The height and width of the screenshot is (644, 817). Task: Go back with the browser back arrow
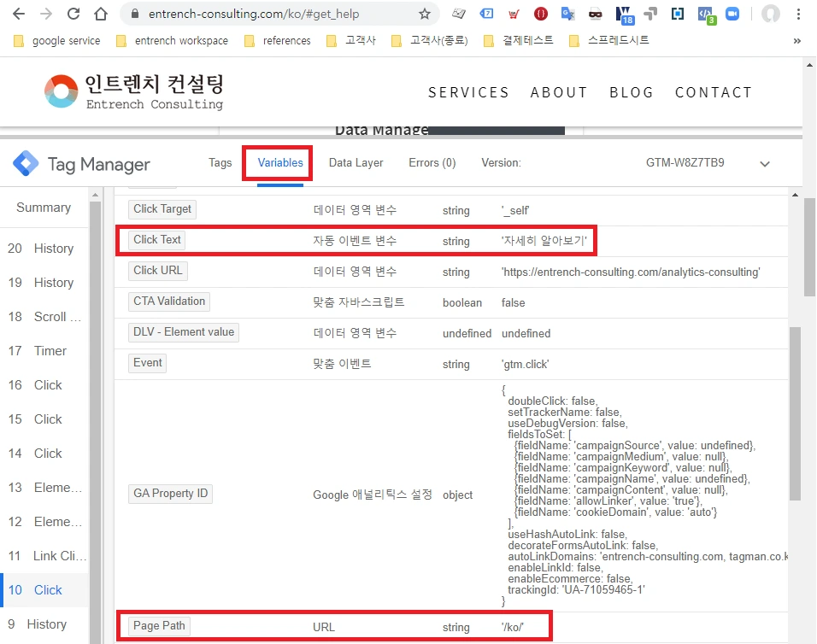(x=19, y=14)
